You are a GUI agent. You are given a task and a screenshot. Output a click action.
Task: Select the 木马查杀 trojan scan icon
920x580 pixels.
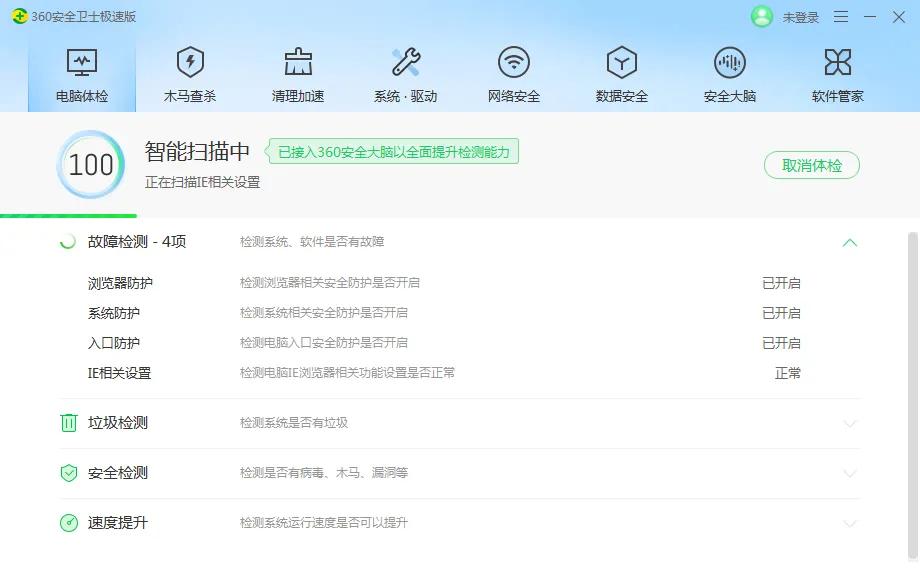[190, 75]
